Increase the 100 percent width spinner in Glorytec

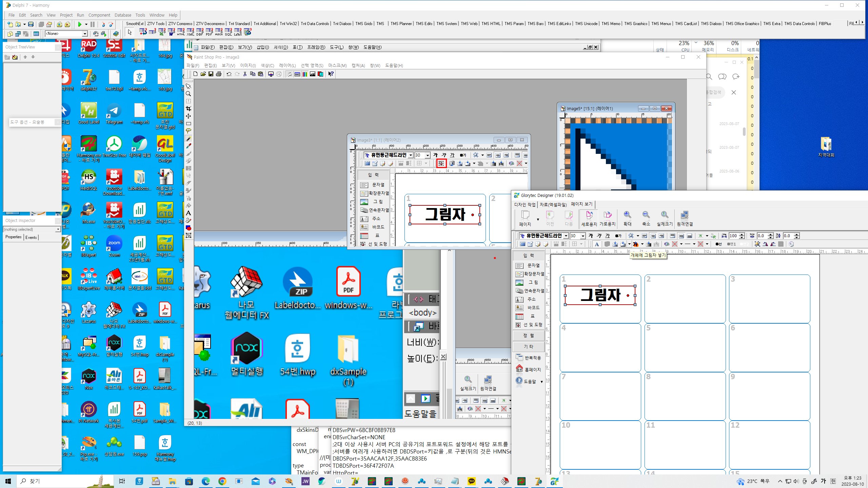coord(742,234)
